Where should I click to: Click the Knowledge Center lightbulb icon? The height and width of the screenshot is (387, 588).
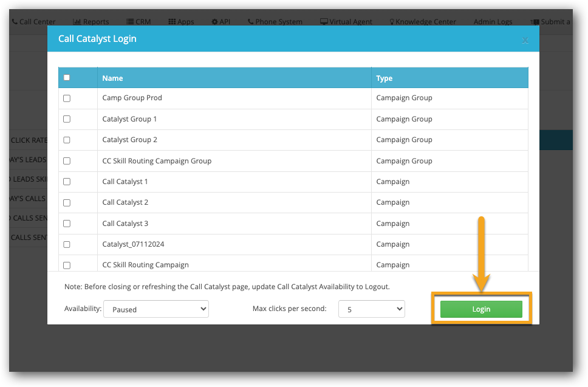392,22
